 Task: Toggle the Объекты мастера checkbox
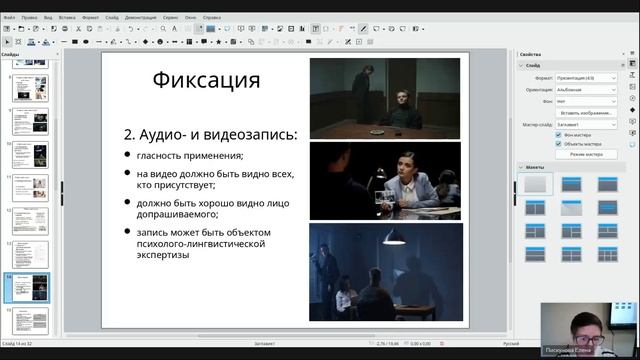[558, 144]
